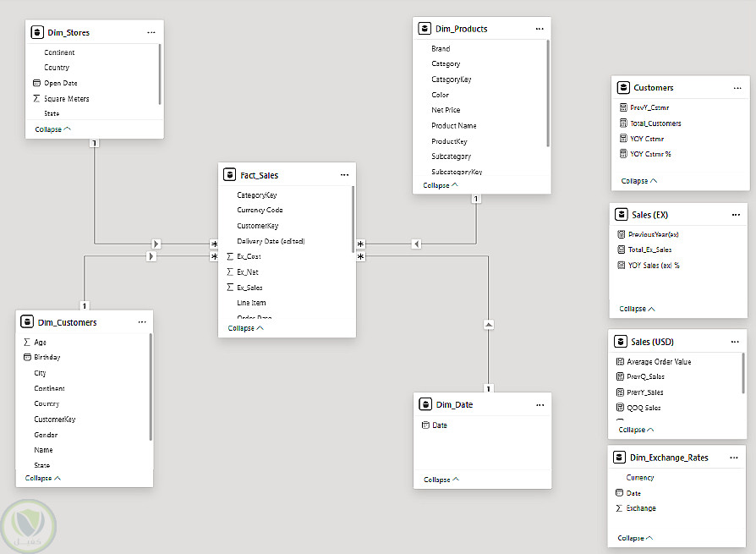Click relationship direction arrow near Dim_Date
Screen dimensions: 756x554
tap(488, 325)
